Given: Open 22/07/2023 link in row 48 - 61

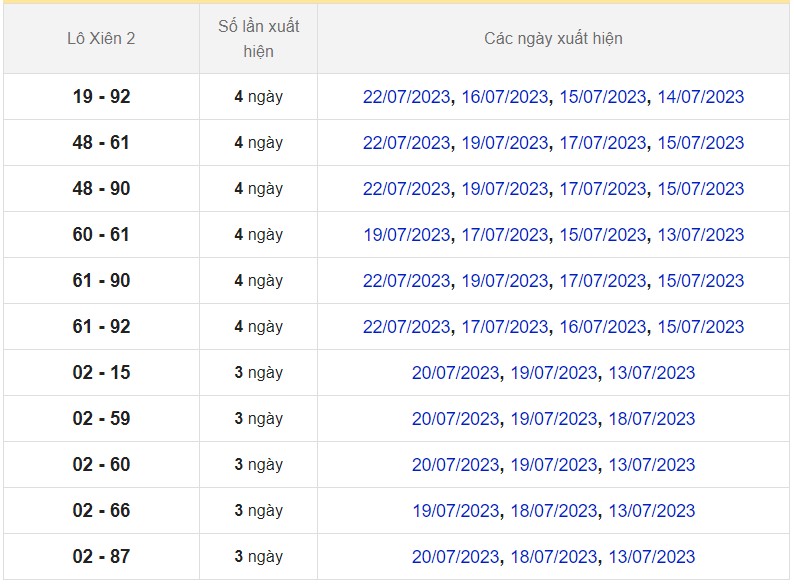Looking at the screenshot, I should [x=406, y=143].
